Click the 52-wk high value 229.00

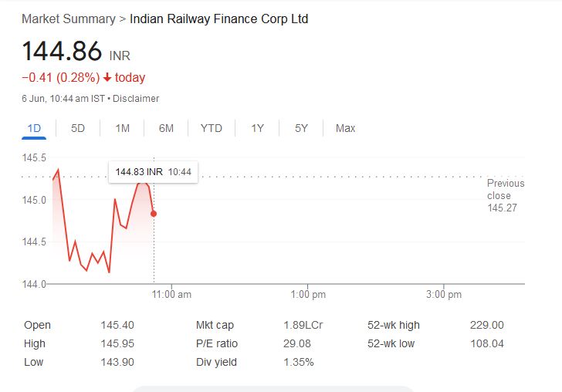point(486,325)
